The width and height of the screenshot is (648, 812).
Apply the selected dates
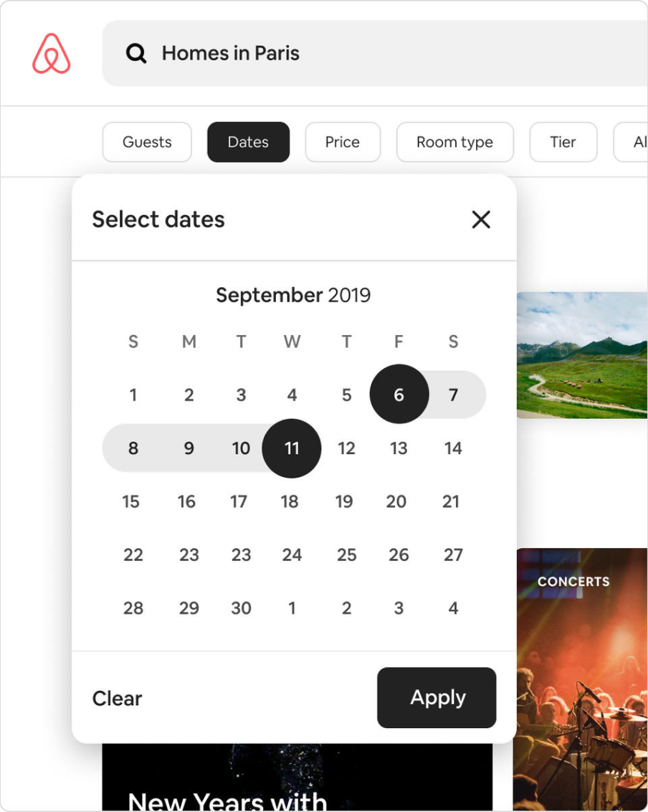[437, 697]
